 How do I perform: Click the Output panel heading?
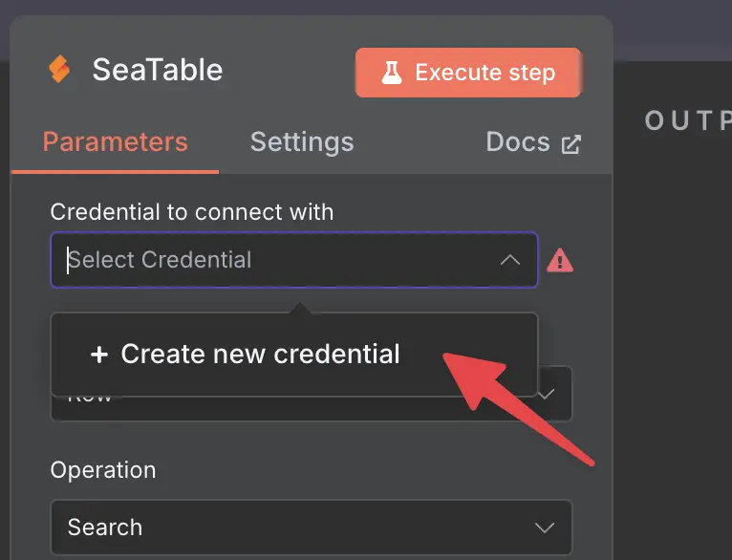(688, 120)
